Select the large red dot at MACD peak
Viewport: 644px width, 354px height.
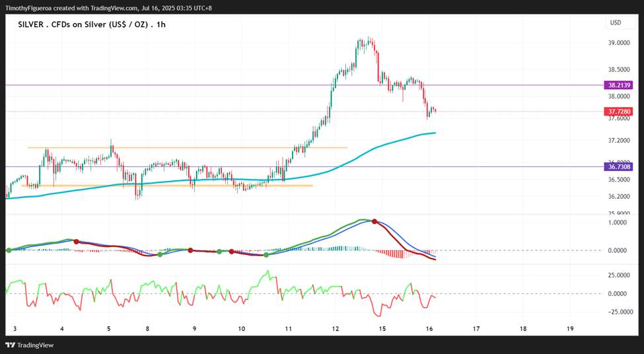(x=374, y=221)
